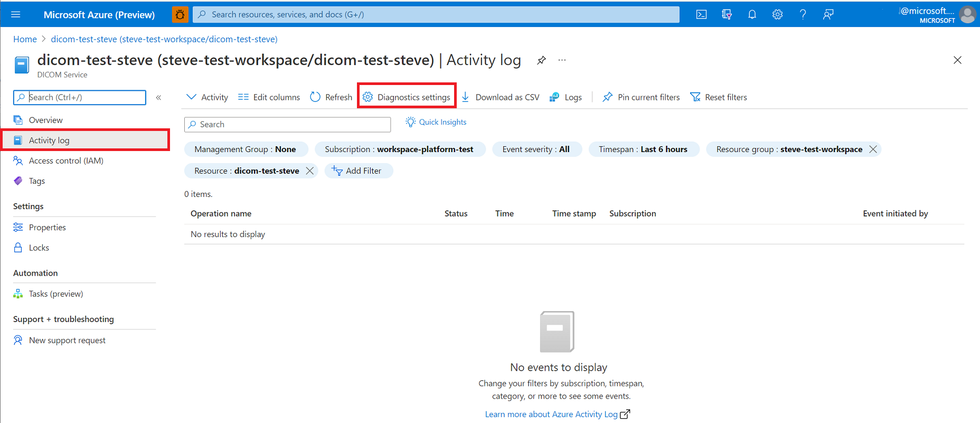The height and width of the screenshot is (423, 980).
Task: Open Edit columns
Action: coord(269,97)
